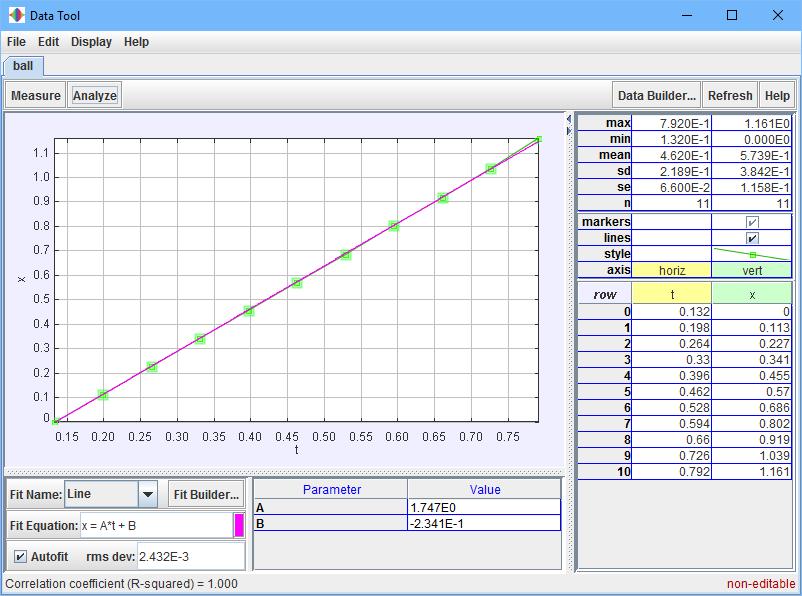Click the magenta fit color swatch
Screen dimensions: 802x596
[x=239, y=525]
